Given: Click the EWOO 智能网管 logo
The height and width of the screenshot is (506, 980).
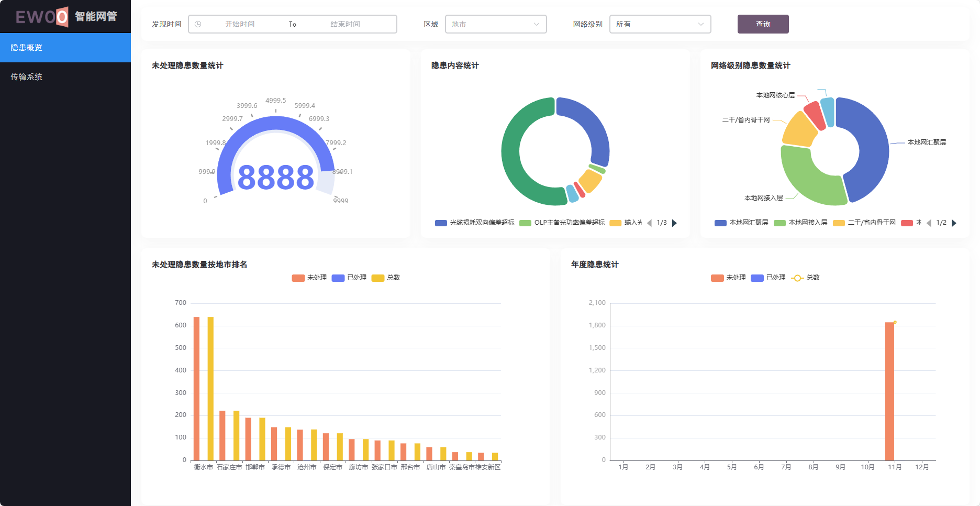Looking at the screenshot, I should click(x=66, y=16).
